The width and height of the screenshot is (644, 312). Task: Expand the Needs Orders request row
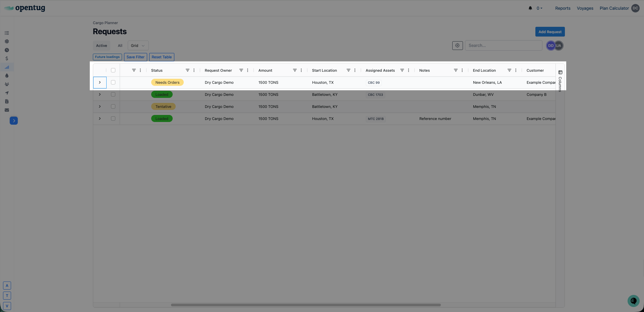click(x=100, y=82)
